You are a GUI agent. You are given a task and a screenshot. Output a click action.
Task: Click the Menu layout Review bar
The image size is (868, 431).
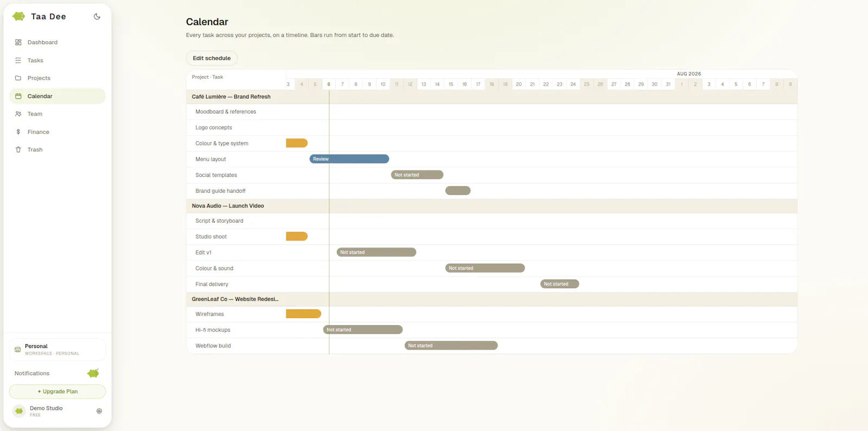point(349,159)
